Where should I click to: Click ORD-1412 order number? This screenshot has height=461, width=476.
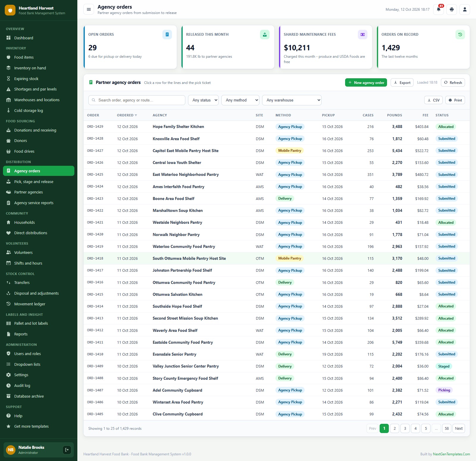(95, 330)
